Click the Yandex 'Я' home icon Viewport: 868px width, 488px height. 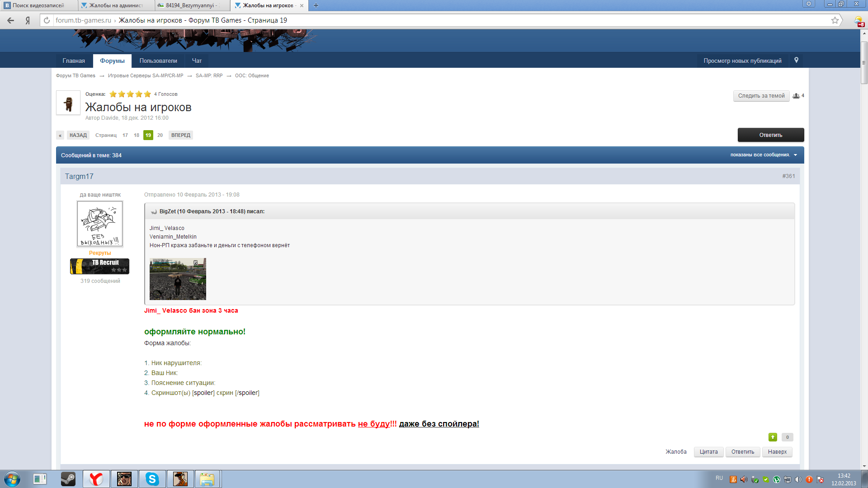click(28, 20)
